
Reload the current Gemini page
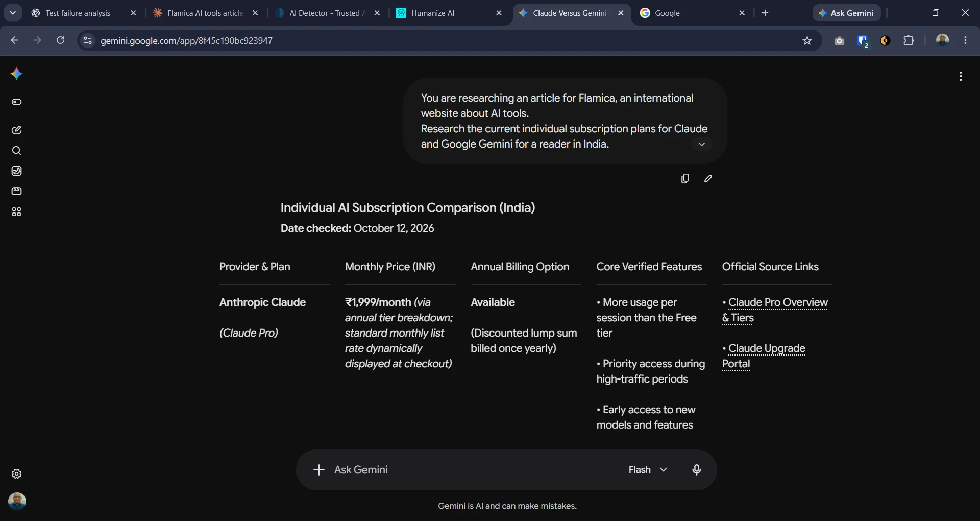tap(60, 40)
